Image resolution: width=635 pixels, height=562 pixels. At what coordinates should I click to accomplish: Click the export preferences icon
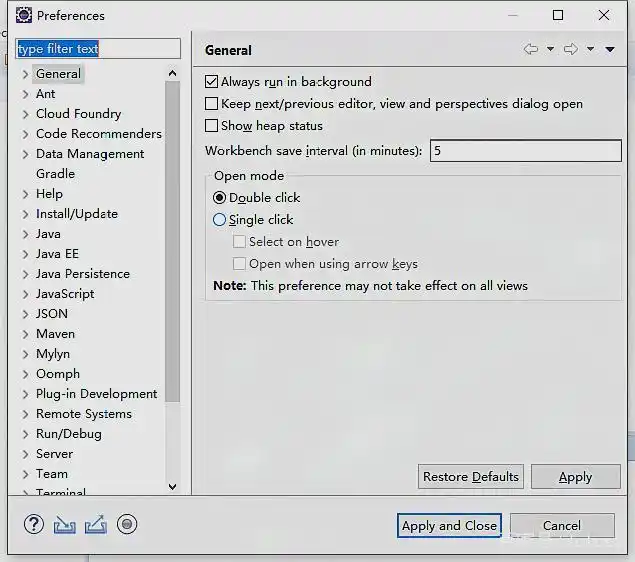(x=96, y=524)
